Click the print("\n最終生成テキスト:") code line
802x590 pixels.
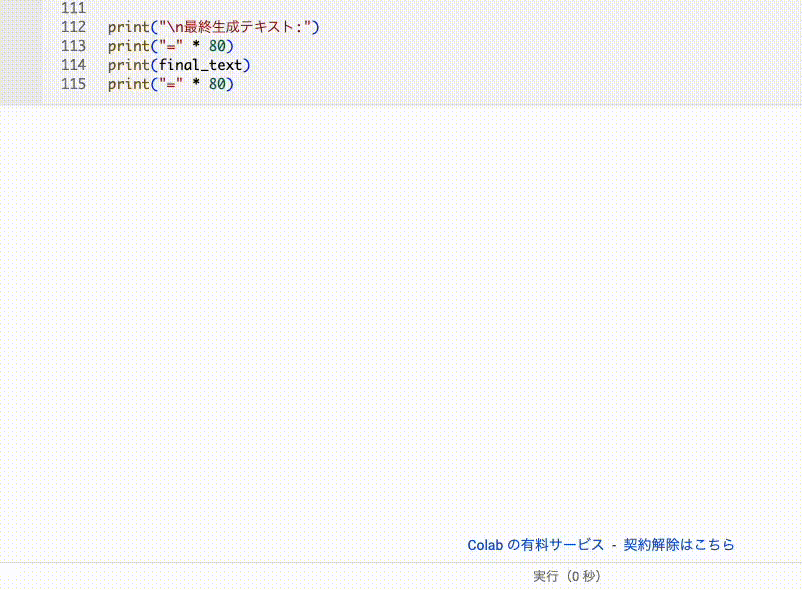click(x=213, y=27)
